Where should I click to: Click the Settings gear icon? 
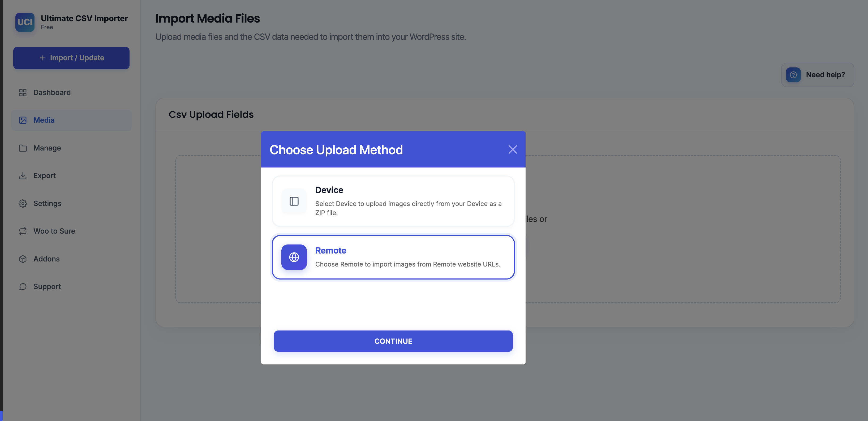[x=23, y=204]
